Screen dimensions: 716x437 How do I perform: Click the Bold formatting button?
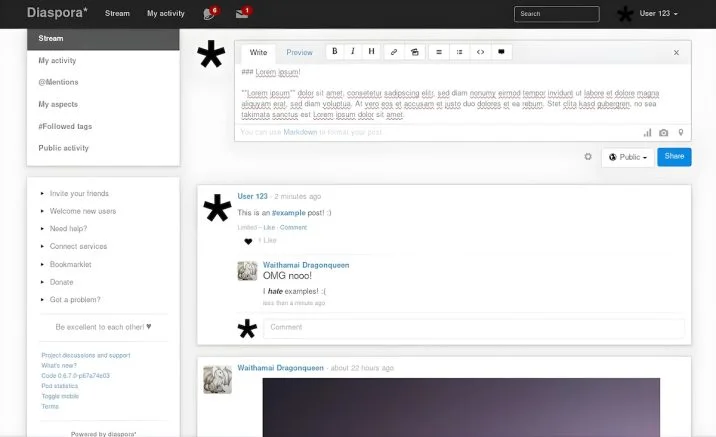(335, 51)
